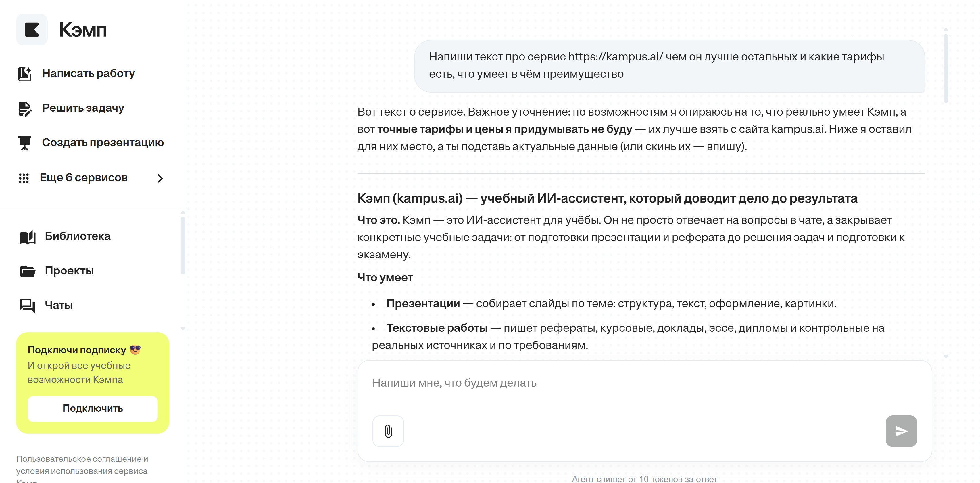Go to Проекты section
Screen dimensions: 980x483
click(69, 271)
